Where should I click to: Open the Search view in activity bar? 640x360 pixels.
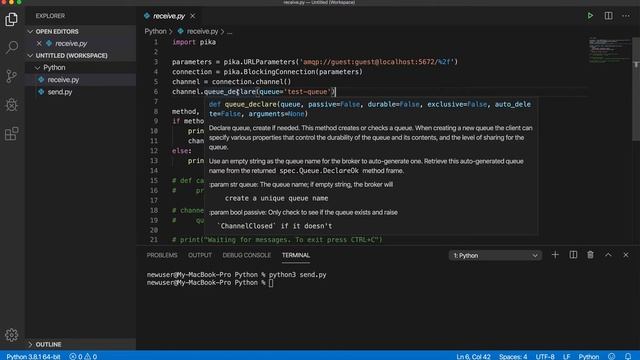(11, 48)
